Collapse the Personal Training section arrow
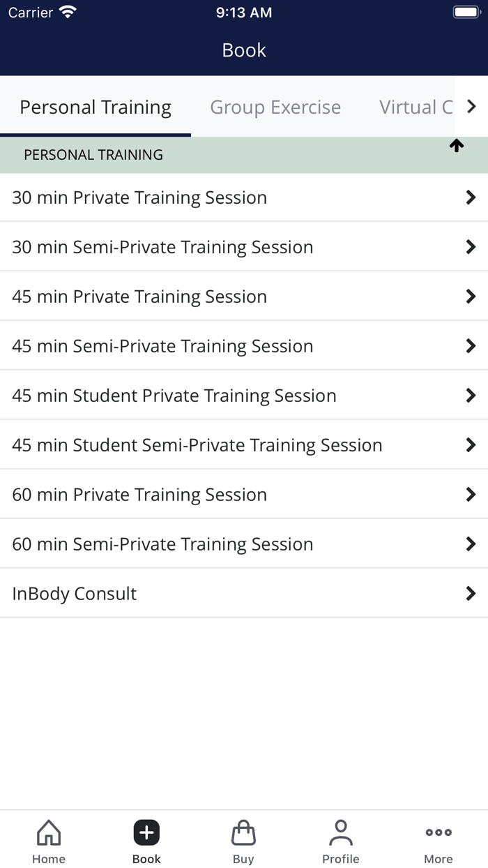488x868 pixels. coord(457,146)
